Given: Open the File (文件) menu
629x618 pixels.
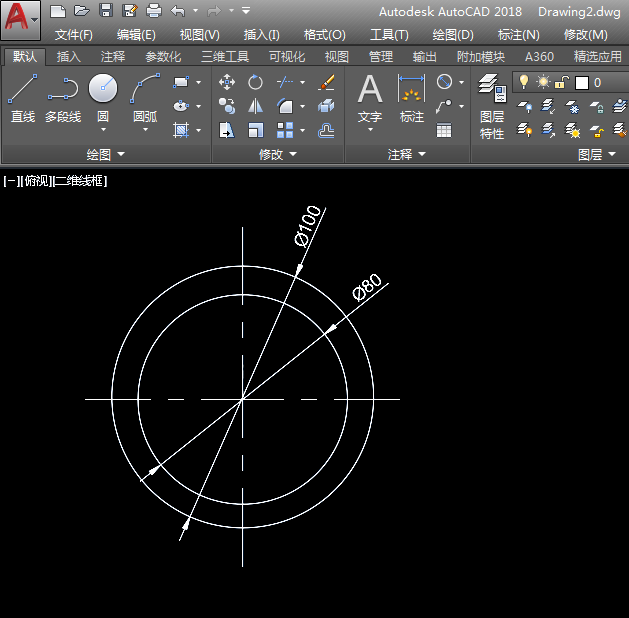Looking at the screenshot, I should (x=73, y=34).
